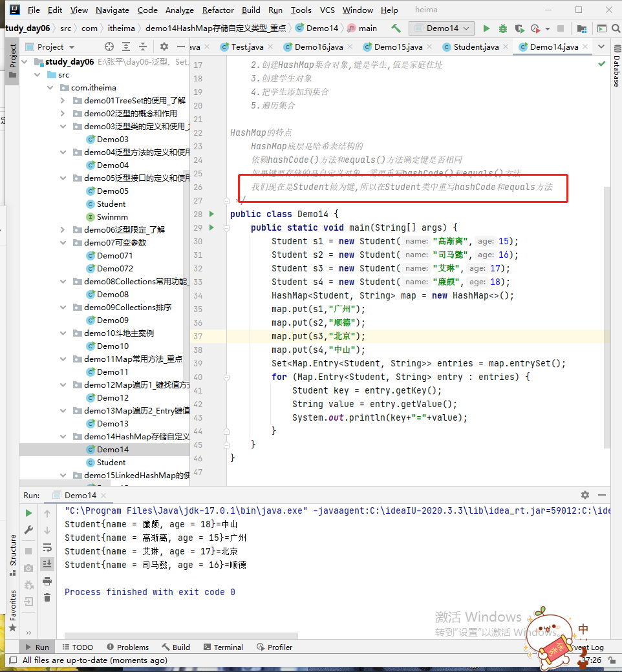
Task: Open the Terminal tool window
Action: 223,647
